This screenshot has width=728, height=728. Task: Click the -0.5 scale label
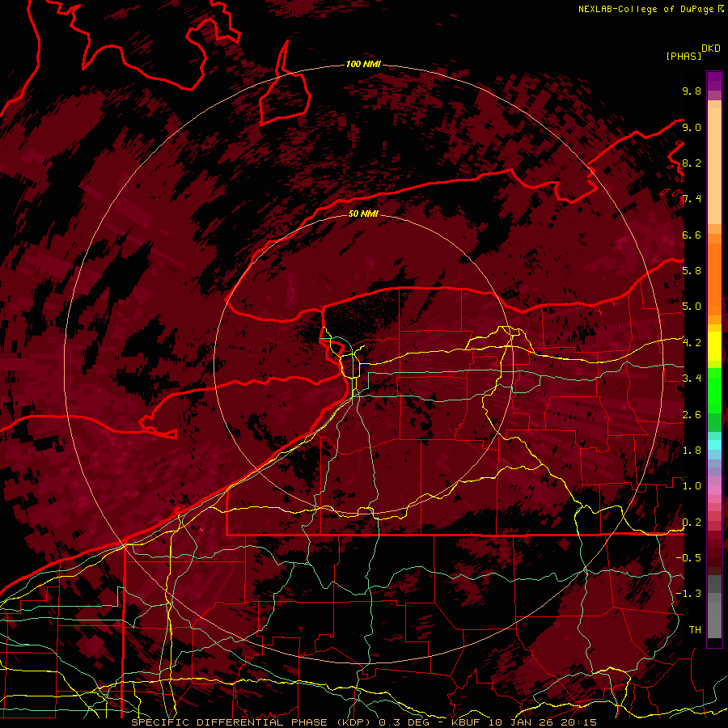click(688, 558)
